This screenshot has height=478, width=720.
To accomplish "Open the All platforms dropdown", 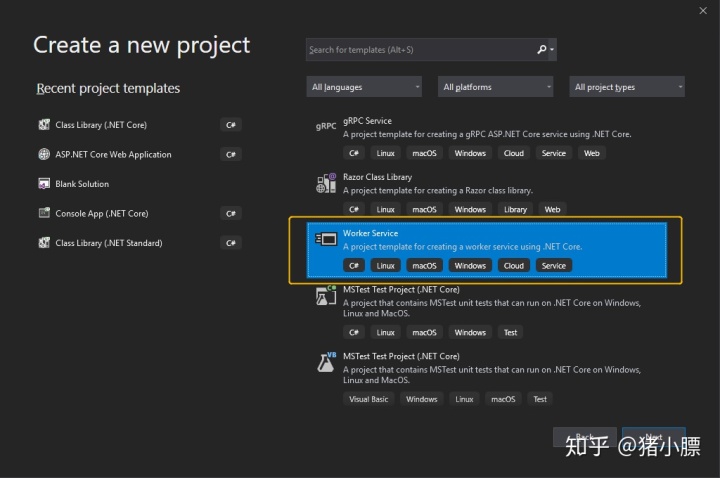I will [x=495, y=87].
